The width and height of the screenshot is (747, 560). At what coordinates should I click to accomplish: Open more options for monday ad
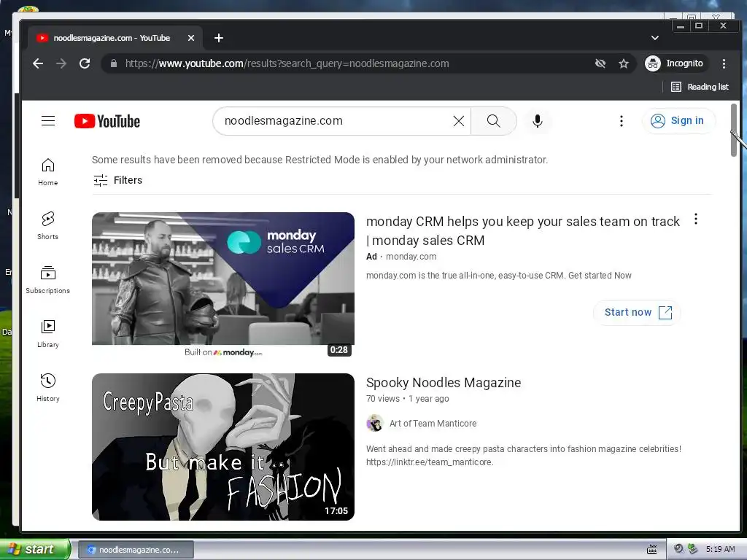tap(695, 219)
